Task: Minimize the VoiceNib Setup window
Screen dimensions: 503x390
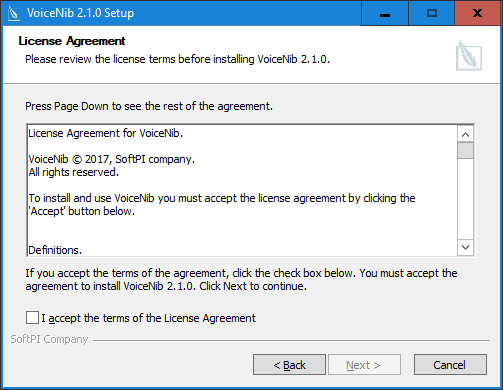Action: tap(385, 13)
